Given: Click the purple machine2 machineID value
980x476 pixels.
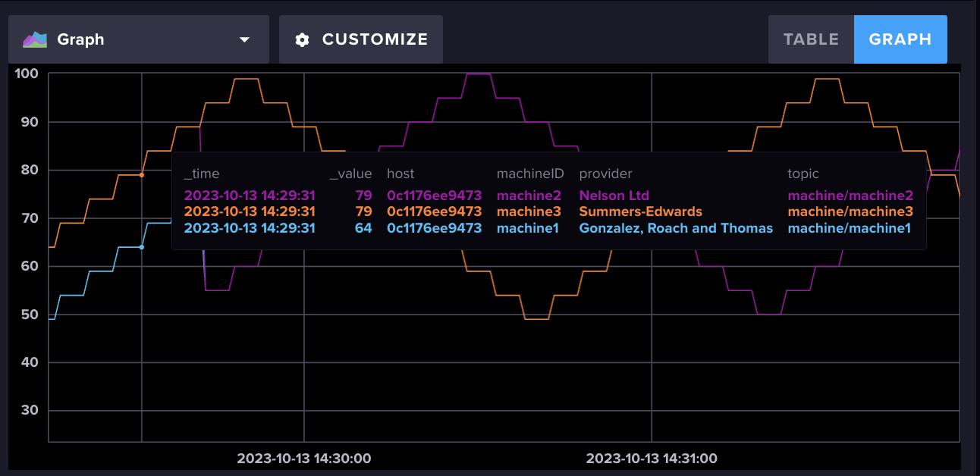Looking at the screenshot, I should (x=529, y=196).
